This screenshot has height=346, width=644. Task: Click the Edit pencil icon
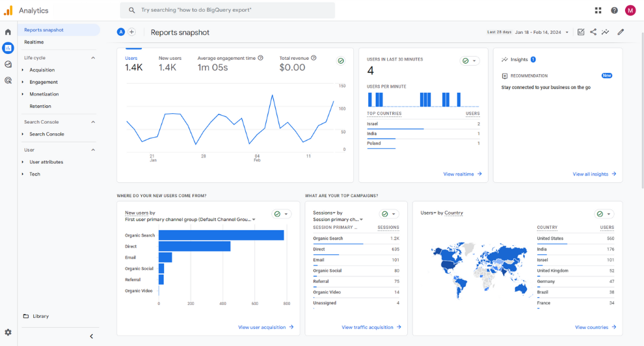click(x=621, y=32)
